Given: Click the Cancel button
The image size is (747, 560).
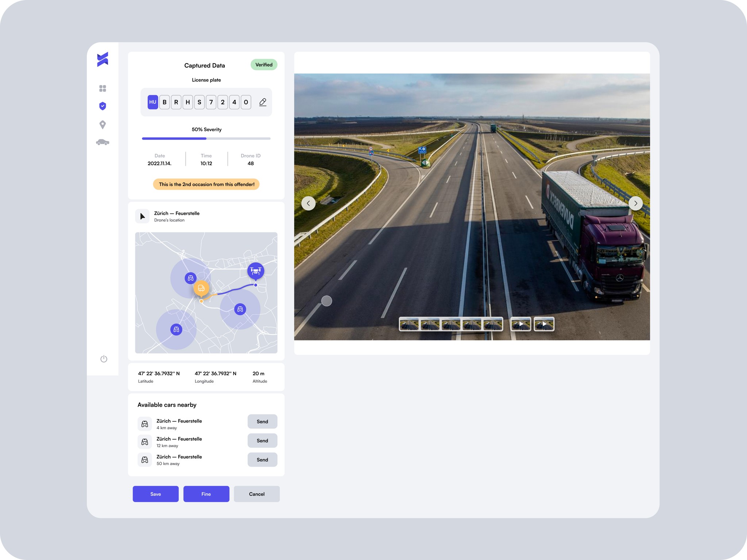Looking at the screenshot, I should tap(257, 494).
